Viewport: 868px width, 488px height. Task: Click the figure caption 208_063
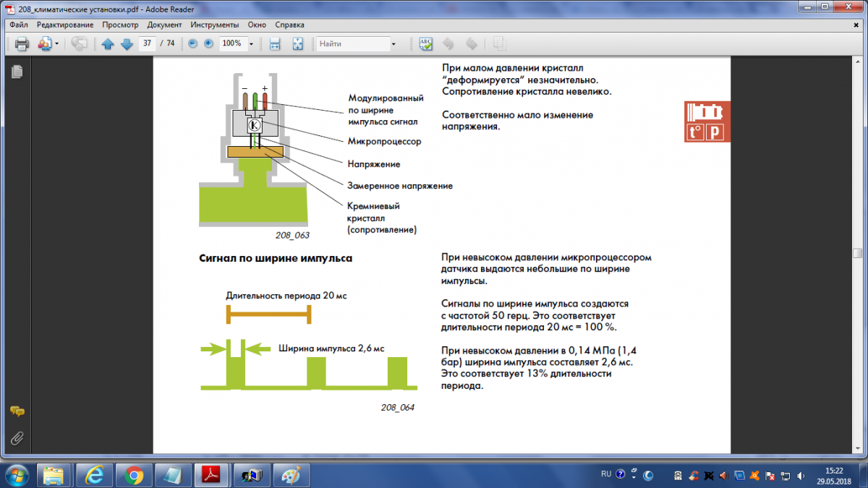[292, 236]
